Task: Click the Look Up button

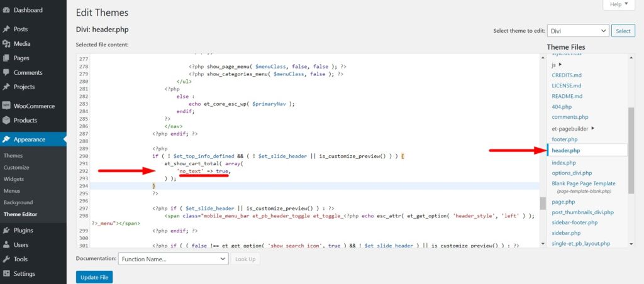Action: coord(245,259)
